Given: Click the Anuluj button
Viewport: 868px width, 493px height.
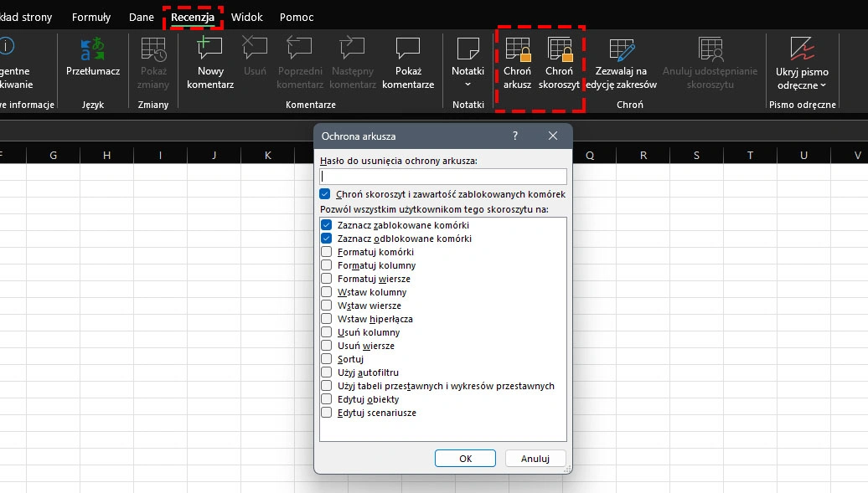Looking at the screenshot, I should point(535,458).
